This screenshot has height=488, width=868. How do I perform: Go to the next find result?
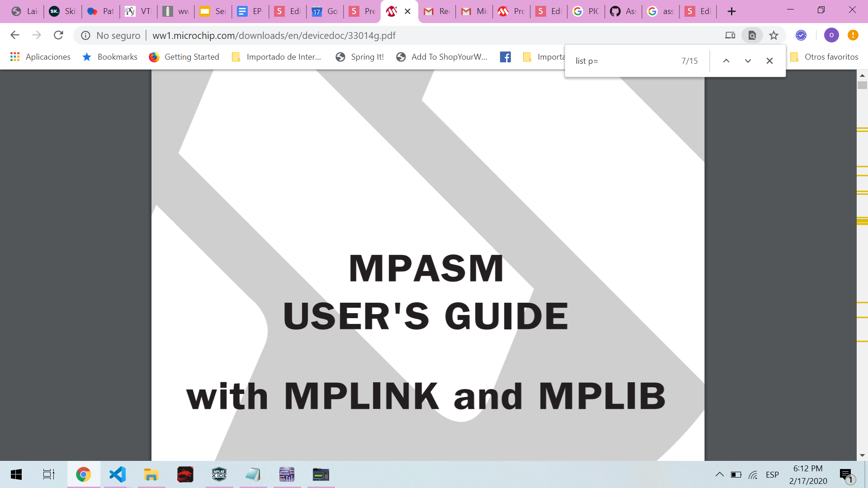coord(748,61)
